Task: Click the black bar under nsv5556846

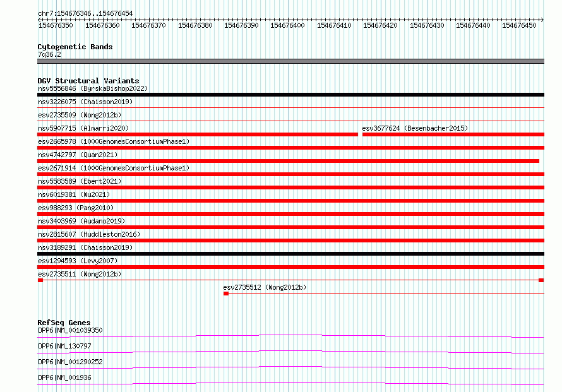Action: click(290, 95)
